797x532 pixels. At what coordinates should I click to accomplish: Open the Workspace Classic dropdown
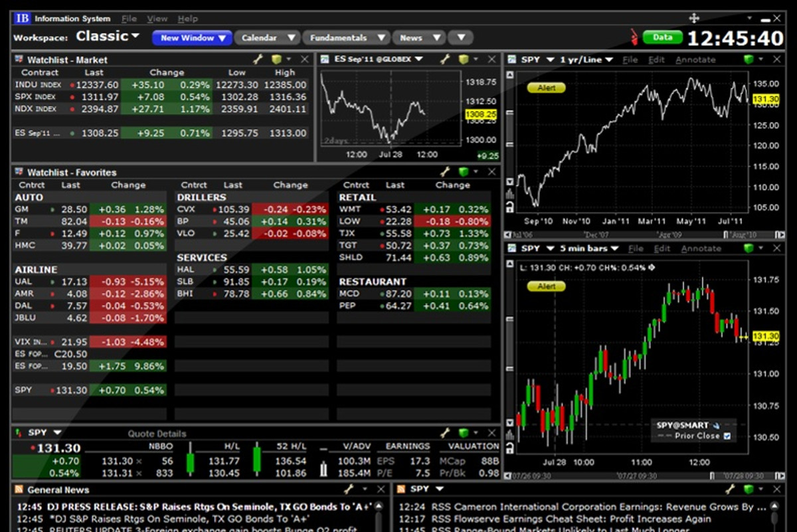coord(108,37)
